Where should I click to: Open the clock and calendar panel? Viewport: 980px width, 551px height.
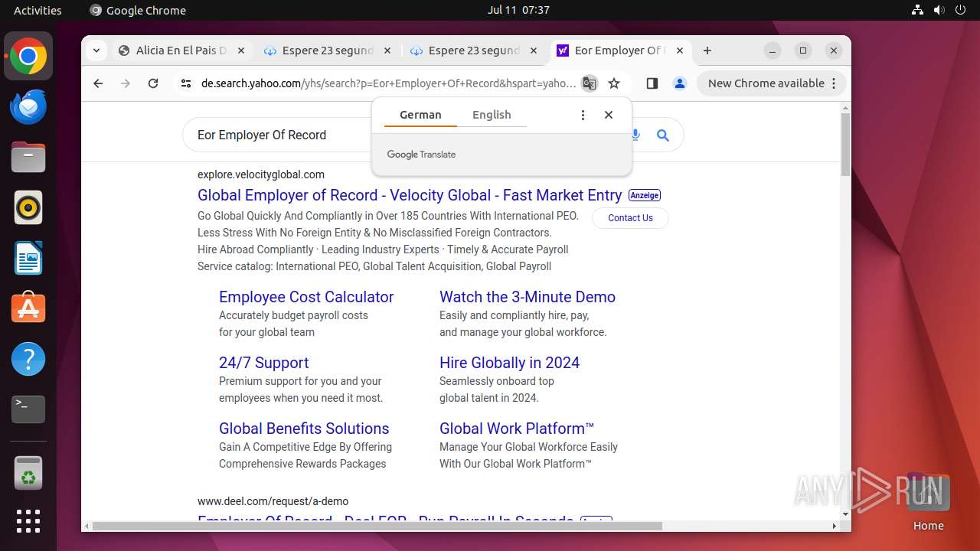pos(518,10)
